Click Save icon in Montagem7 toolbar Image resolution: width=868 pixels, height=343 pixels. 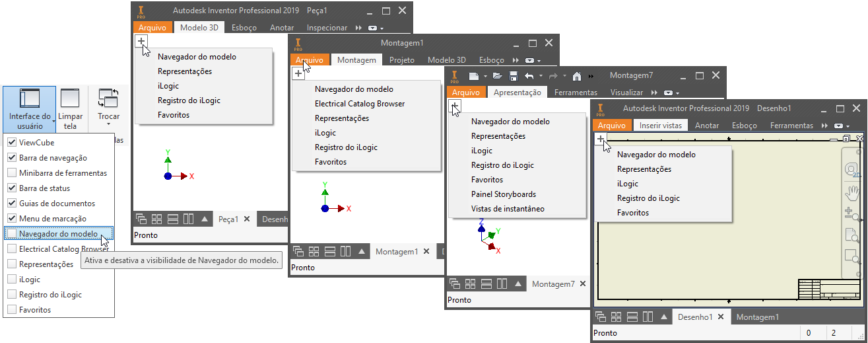point(514,76)
